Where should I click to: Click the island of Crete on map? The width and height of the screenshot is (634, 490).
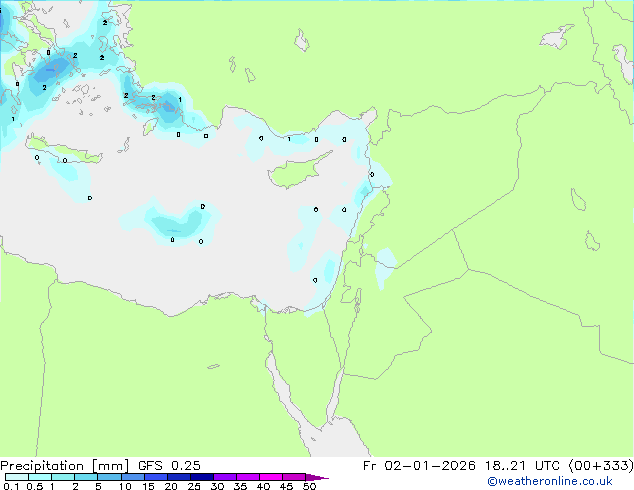64,150
